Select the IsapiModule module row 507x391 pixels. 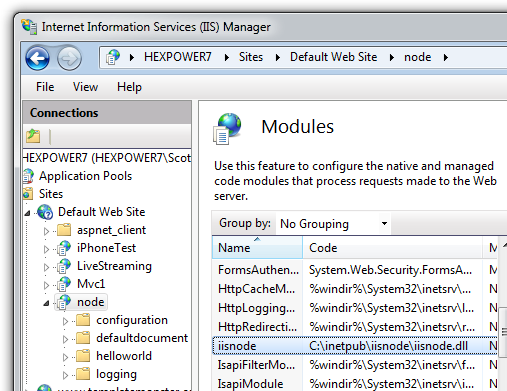point(355,384)
